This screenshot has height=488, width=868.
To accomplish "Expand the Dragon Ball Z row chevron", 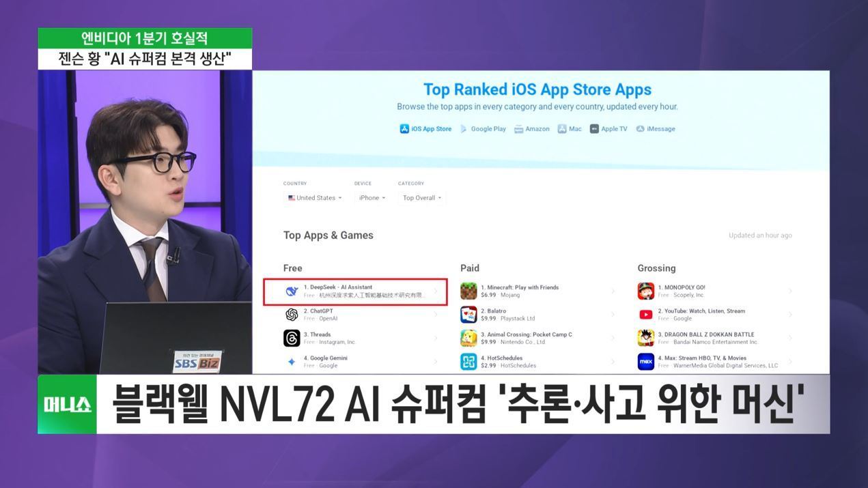I will coord(790,338).
